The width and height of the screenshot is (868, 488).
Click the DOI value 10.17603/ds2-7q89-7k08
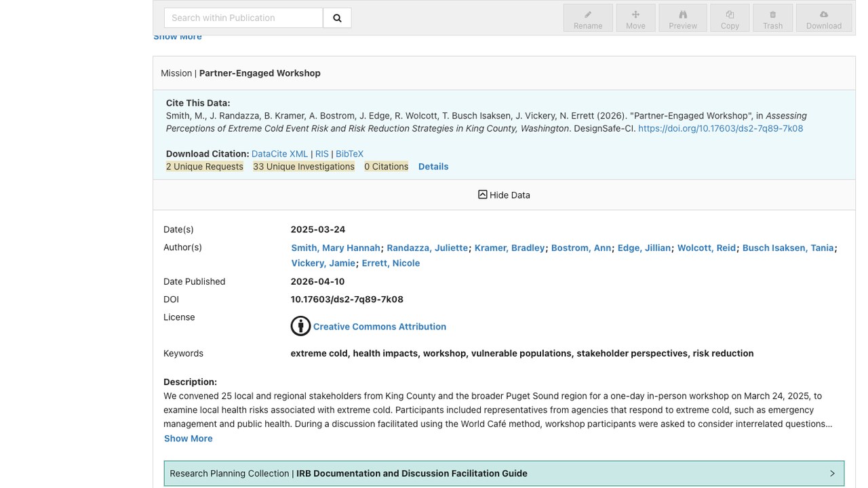pyautogui.click(x=347, y=299)
